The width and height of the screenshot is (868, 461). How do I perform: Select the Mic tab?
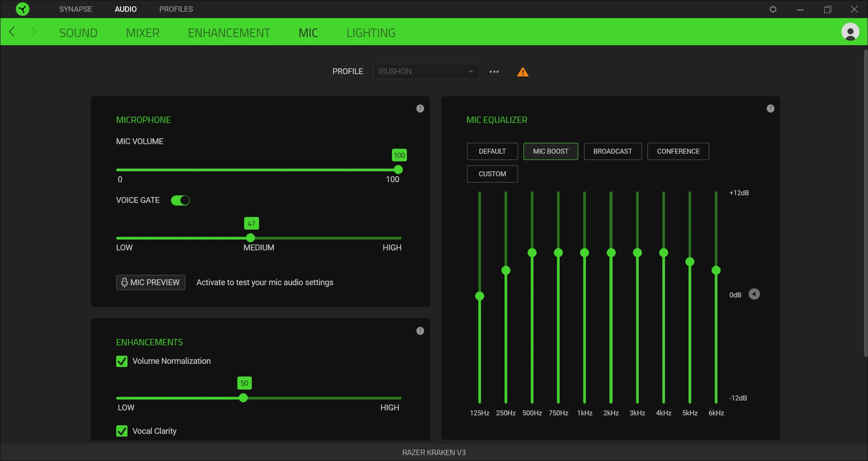308,33
